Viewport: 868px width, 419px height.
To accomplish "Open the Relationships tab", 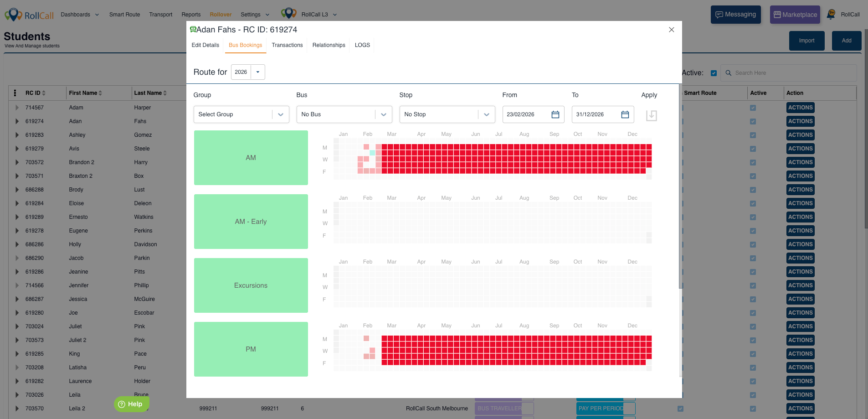I will tap(329, 45).
